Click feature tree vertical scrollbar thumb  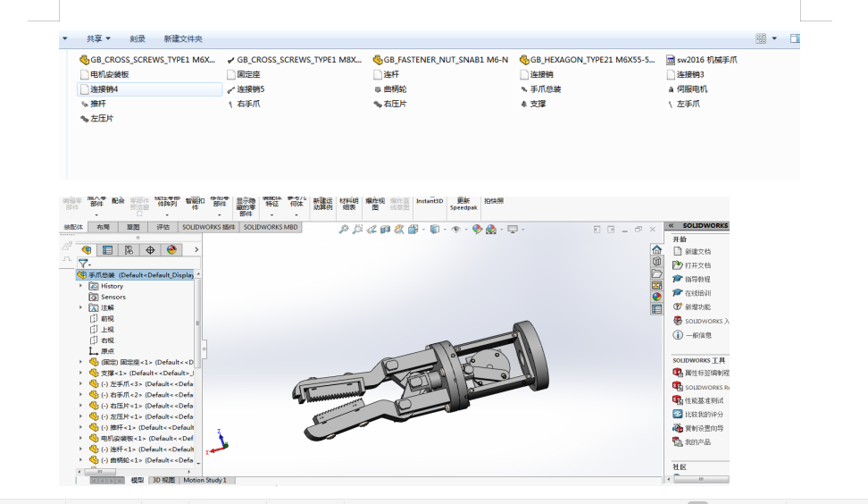pos(197,323)
